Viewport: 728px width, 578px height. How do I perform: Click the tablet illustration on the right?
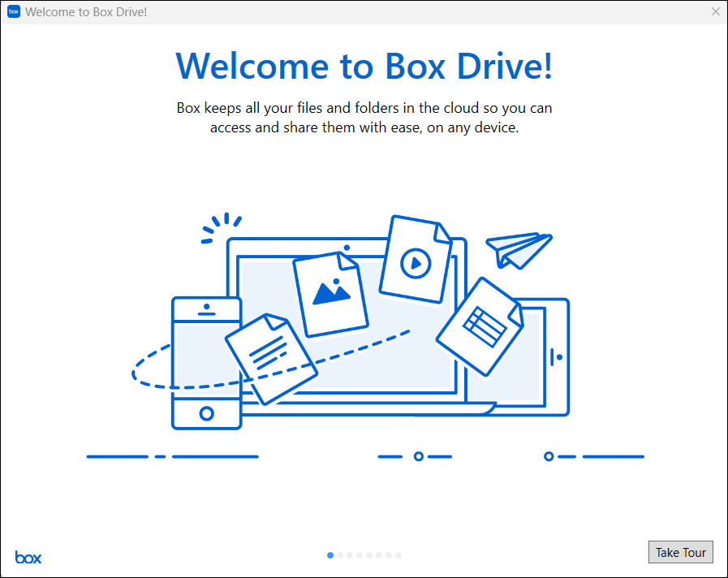[552, 357]
